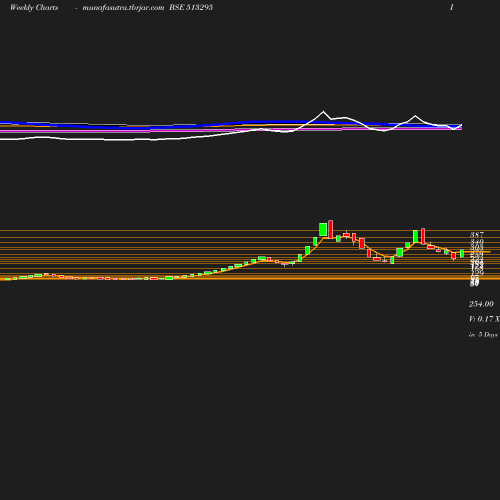Click the "387" price level label
Viewport: 500px width, 500px height.
[477, 235]
